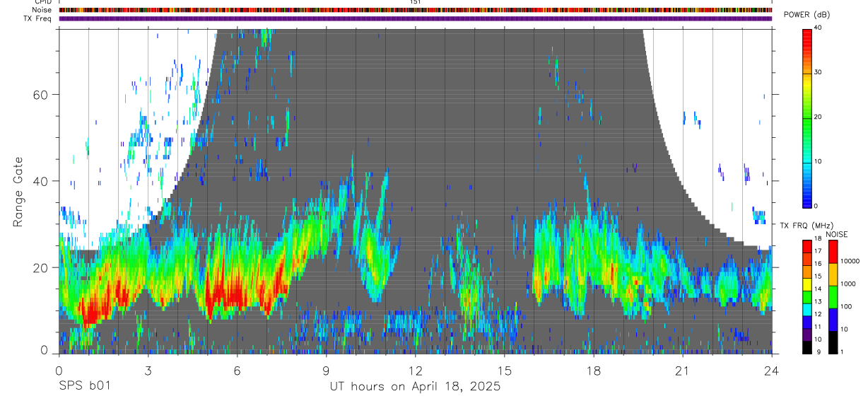The image size is (868, 401).
Task: Click the green 100 swatch in the NOISE legend
Action: pos(832,296)
